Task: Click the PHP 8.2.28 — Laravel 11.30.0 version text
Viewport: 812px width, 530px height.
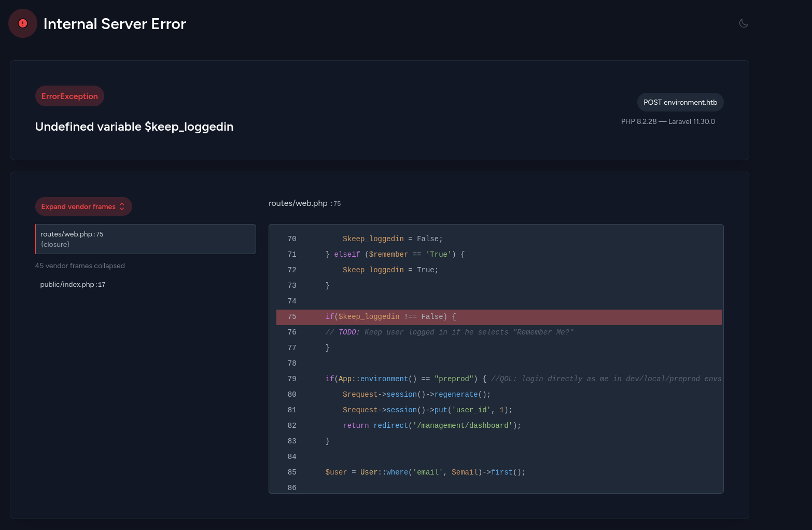Action: [668, 121]
